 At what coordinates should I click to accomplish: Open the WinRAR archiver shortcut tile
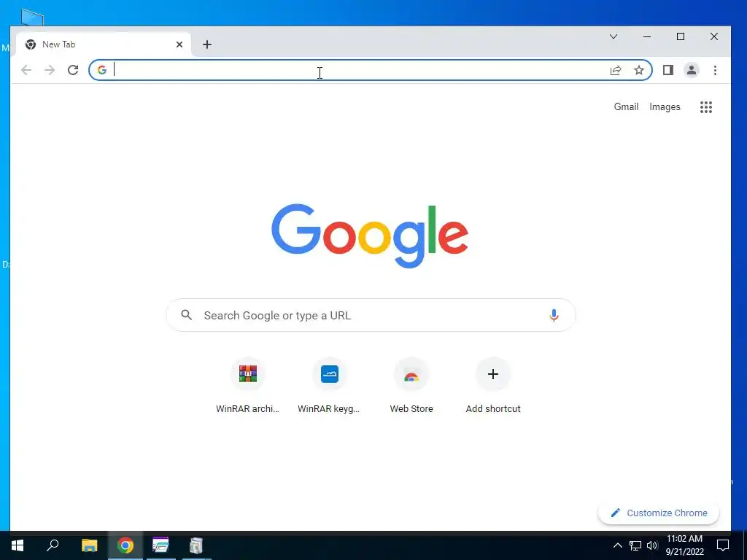click(x=248, y=386)
